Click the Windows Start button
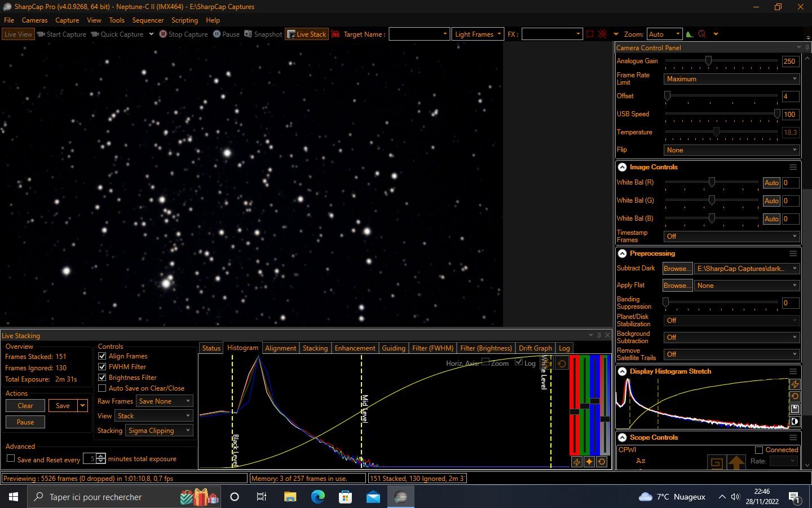 point(14,497)
